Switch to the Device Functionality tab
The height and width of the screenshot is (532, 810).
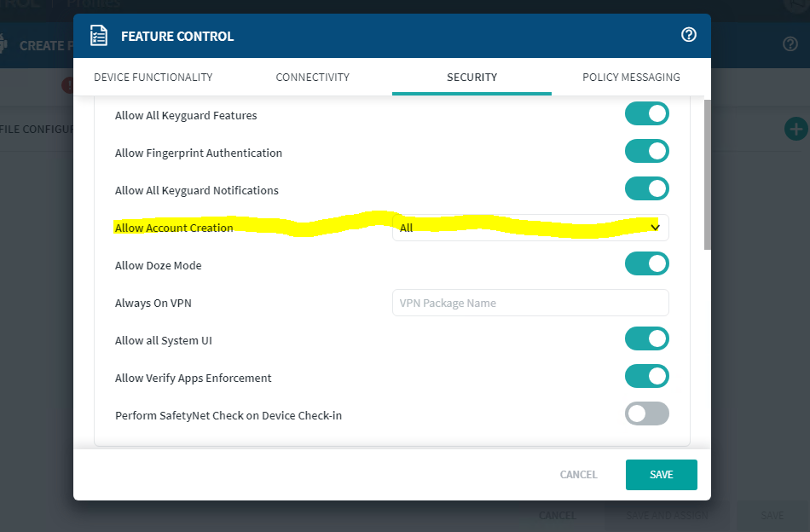click(x=153, y=77)
